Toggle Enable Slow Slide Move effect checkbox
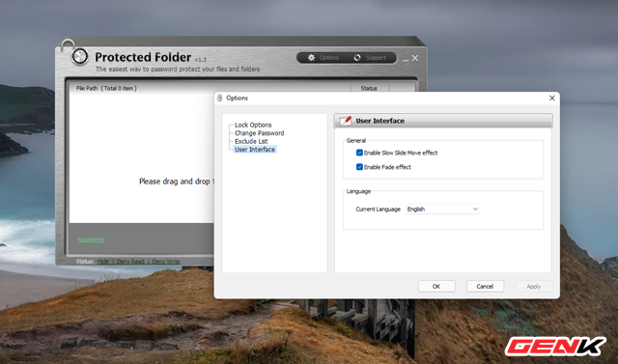The image size is (618, 364). click(x=359, y=153)
